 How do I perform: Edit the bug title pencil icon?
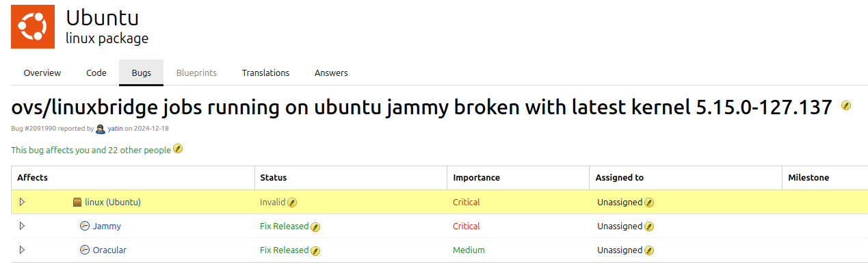click(846, 105)
